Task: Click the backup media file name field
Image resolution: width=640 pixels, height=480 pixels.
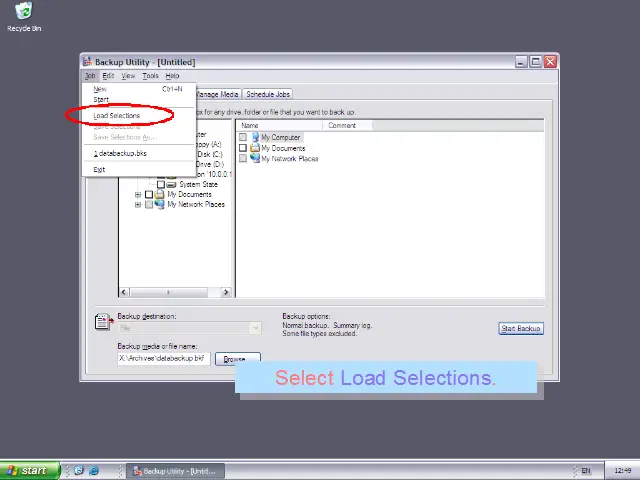Action: (x=162, y=358)
